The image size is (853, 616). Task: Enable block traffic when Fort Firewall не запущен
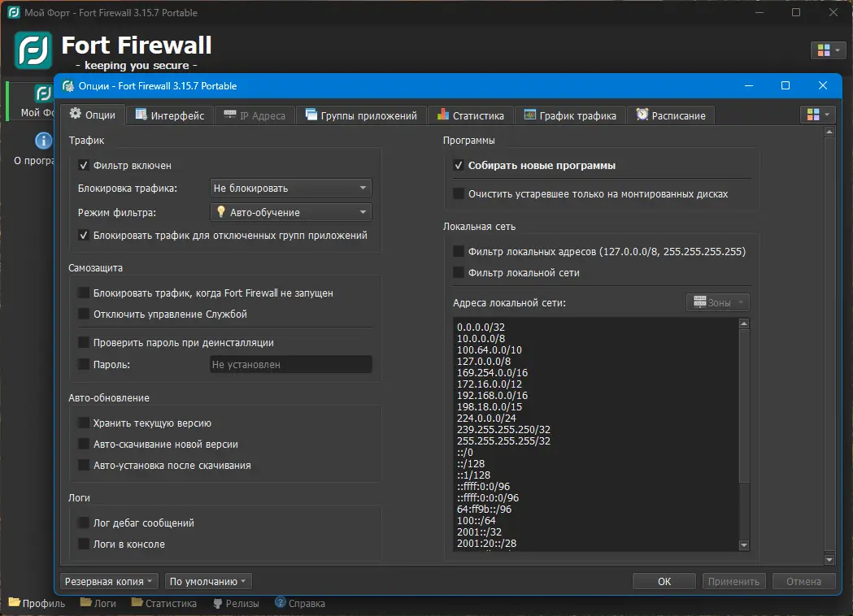pos(83,293)
